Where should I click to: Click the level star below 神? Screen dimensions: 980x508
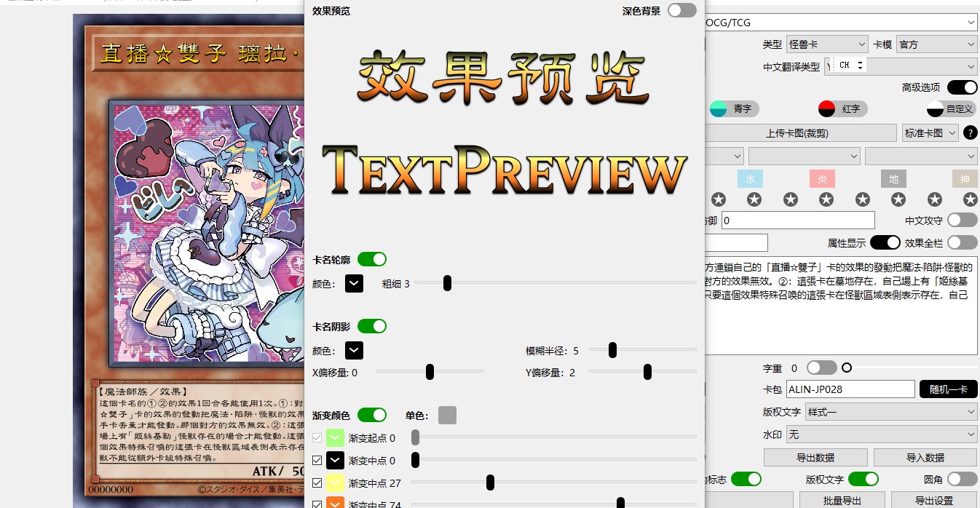click(x=971, y=199)
